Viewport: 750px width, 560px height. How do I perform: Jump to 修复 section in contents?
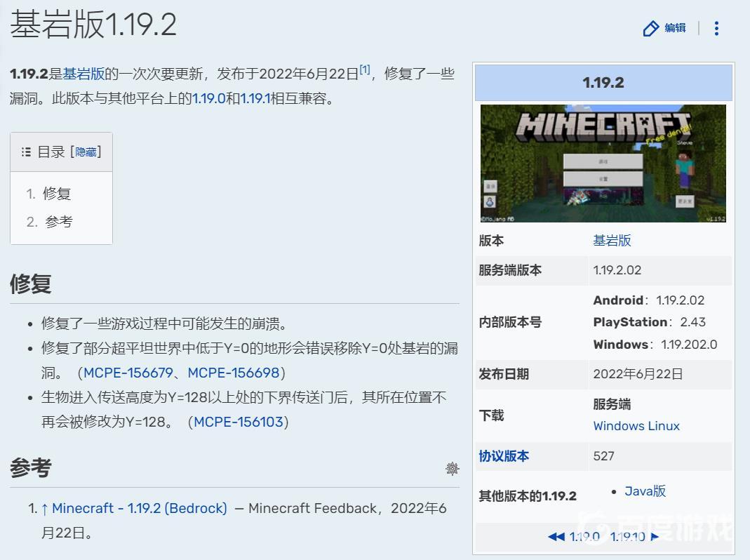[x=57, y=194]
